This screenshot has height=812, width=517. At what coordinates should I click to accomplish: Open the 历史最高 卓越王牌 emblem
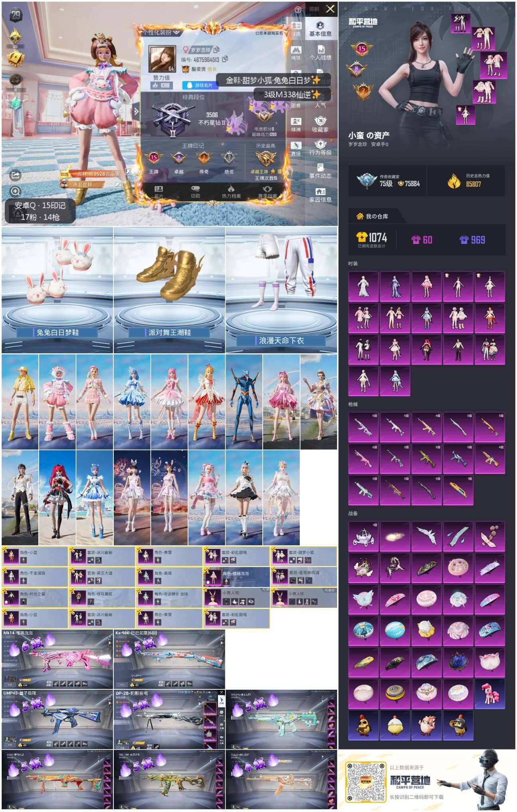[266, 159]
